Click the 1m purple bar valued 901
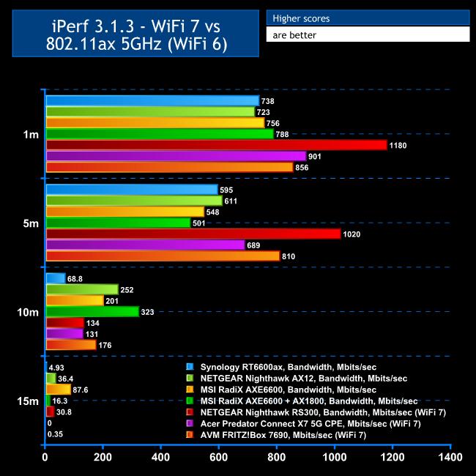 176,156
